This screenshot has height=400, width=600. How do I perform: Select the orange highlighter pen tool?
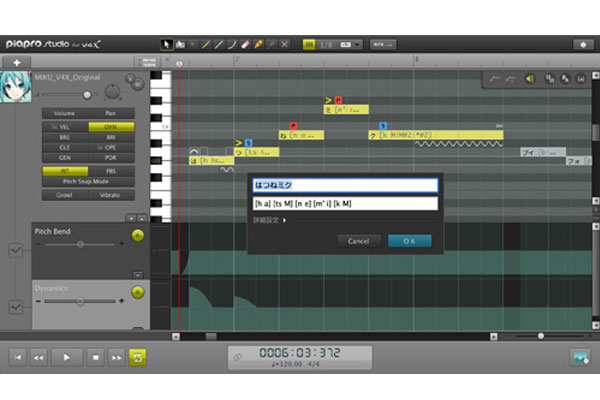click(258, 44)
